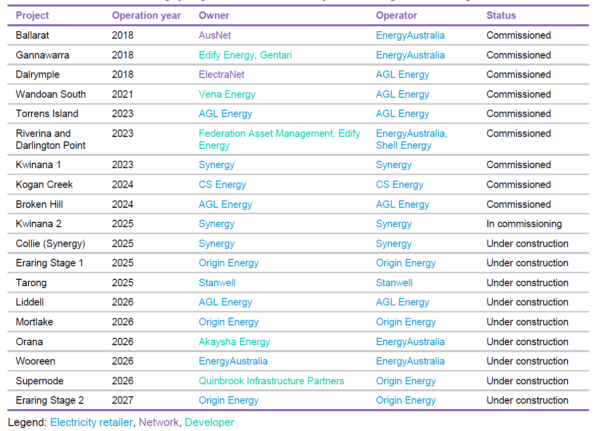The image size is (600, 431).
Task: Click CS Energy owner cell
Action: coord(222,184)
